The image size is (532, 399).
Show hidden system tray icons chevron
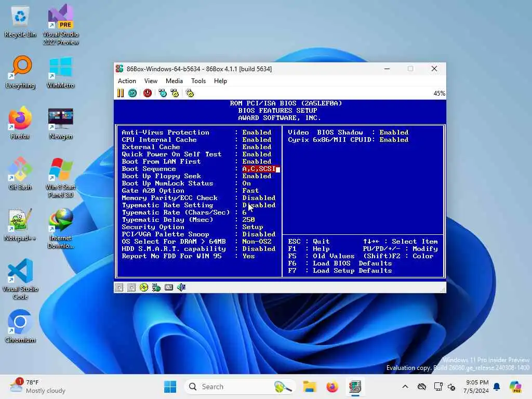pos(405,387)
